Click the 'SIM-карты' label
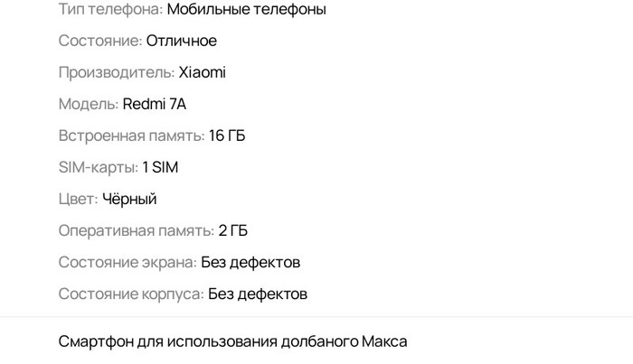Screen dimensions: 633x364 coord(97,167)
